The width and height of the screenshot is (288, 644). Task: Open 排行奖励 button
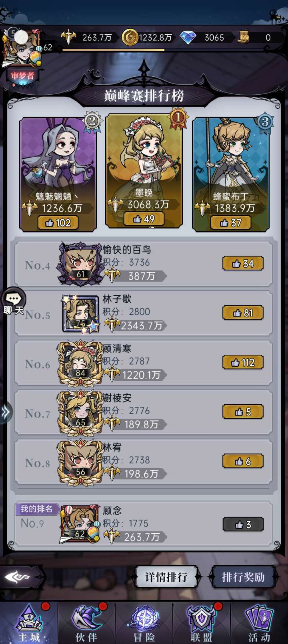pos(243,577)
